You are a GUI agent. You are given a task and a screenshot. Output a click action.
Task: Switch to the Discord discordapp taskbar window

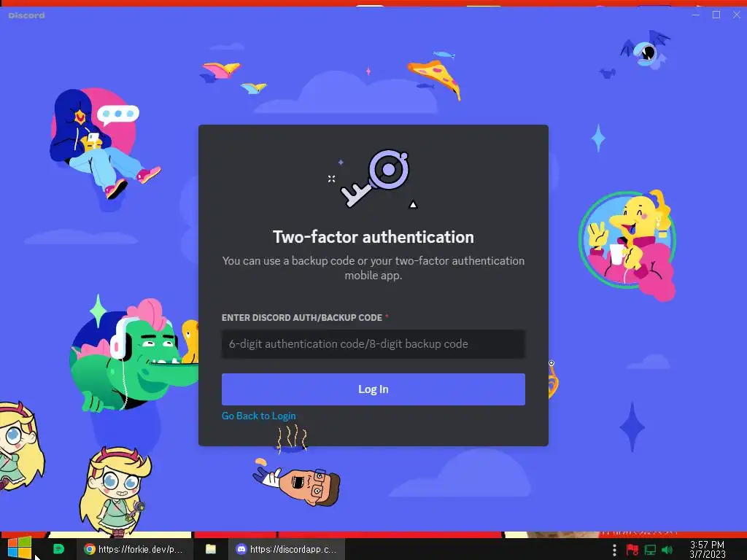point(287,549)
